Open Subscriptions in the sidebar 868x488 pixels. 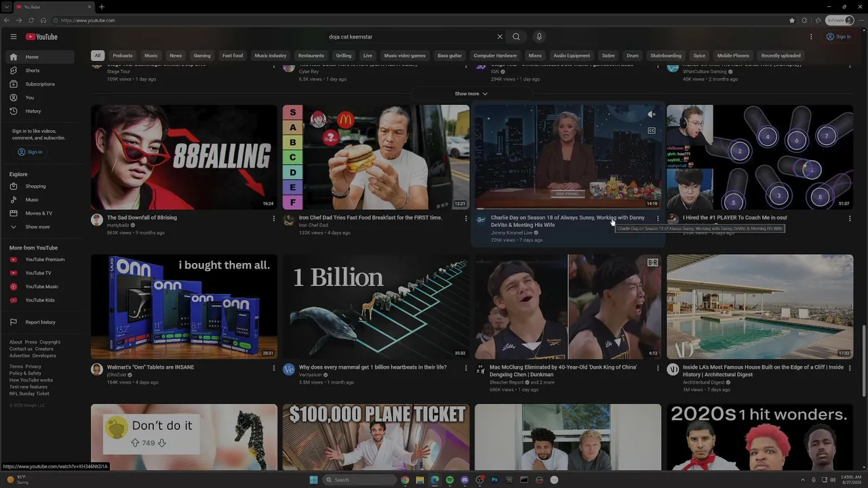(x=41, y=84)
